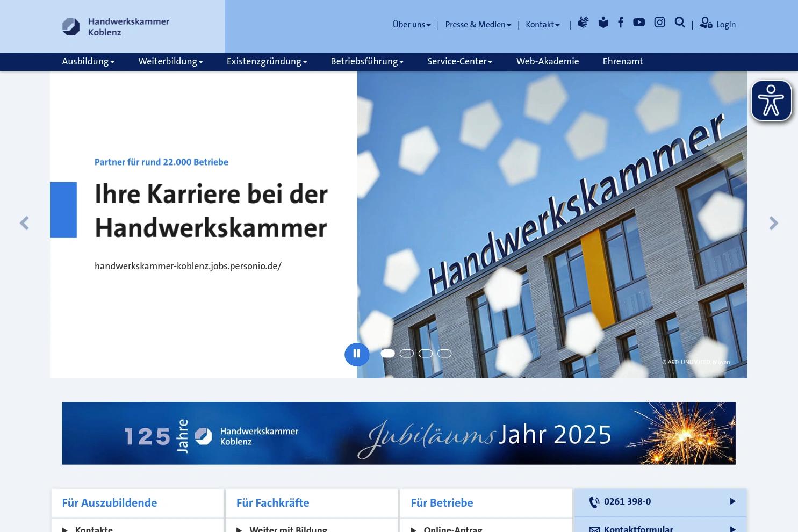Image resolution: width=798 pixels, height=532 pixels.
Task: Open the Presse & Medien dropdown
Action: click(478, 25)
